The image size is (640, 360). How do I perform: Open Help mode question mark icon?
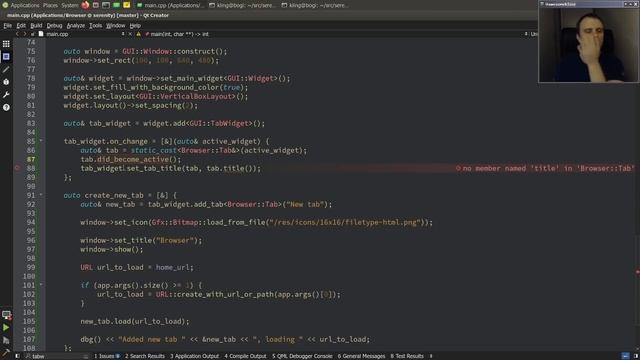pos(6,107)
